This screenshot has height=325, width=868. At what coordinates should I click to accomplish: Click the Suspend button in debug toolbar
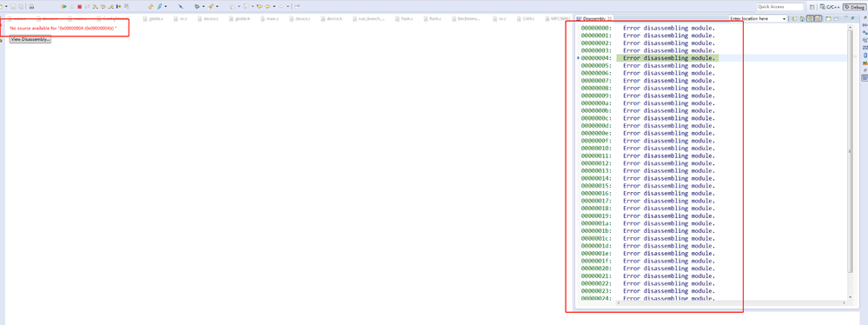coord(72,7)
